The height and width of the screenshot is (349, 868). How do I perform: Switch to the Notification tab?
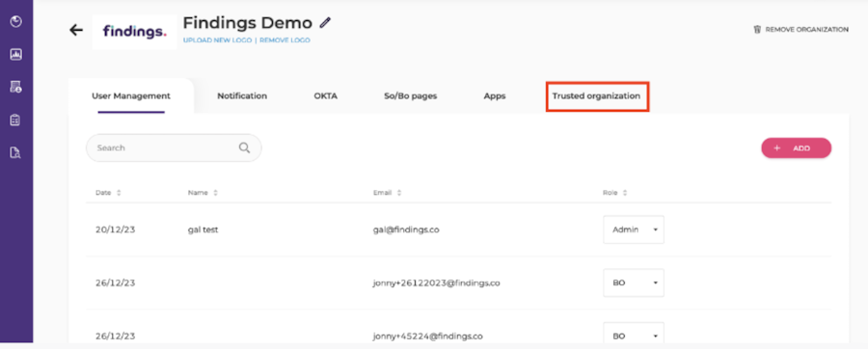click(x=242, y=96)
